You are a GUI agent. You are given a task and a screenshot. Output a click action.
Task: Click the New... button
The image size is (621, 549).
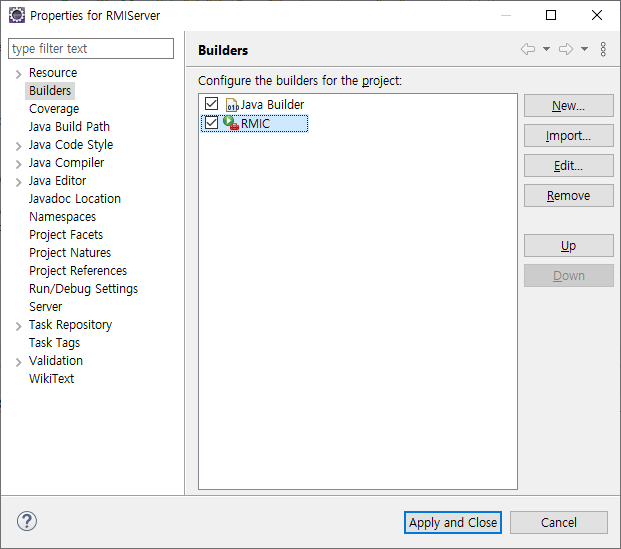click(x=569, y=106)
